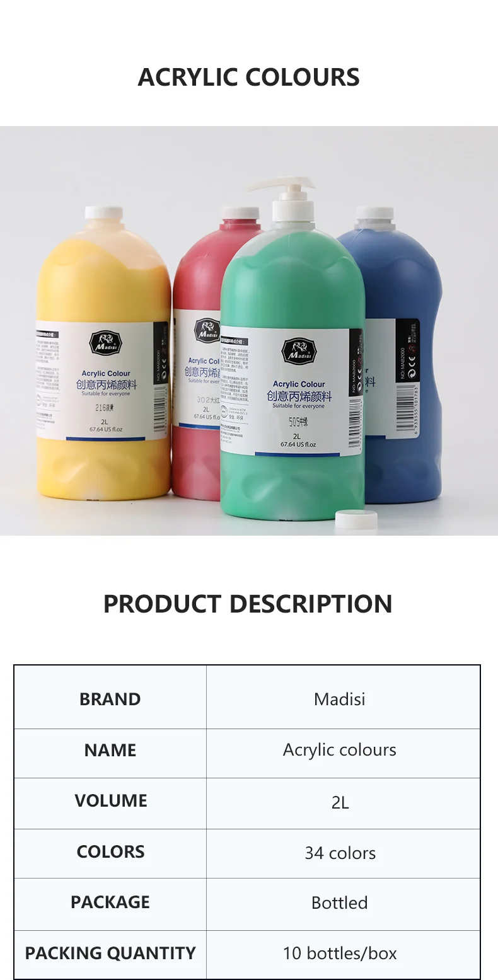Click the ACRYLIC COLOURS heading
This screenshot has height=980, width=498.
pyautogui.click(x=249, y=78)
